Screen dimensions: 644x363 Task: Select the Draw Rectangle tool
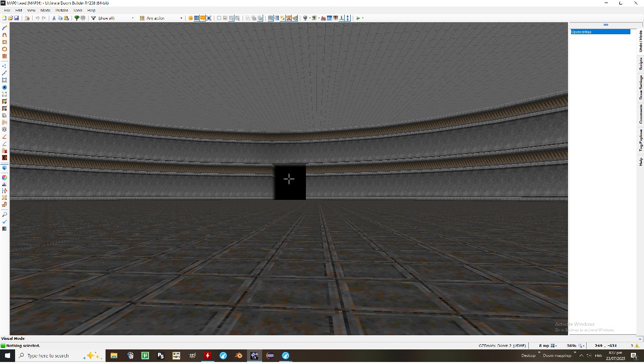[5, 42]
